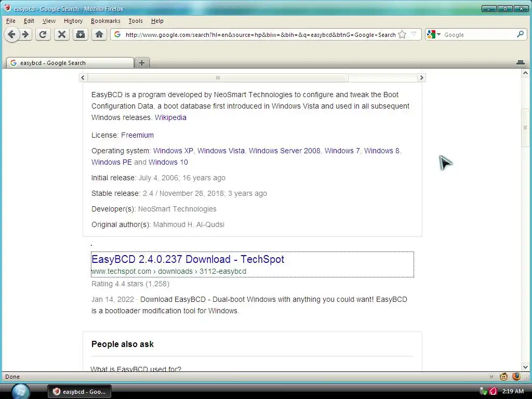The image size is (532, 399).
Task: Click the Google site icon in the address bar
Action: tap(117, 34)
